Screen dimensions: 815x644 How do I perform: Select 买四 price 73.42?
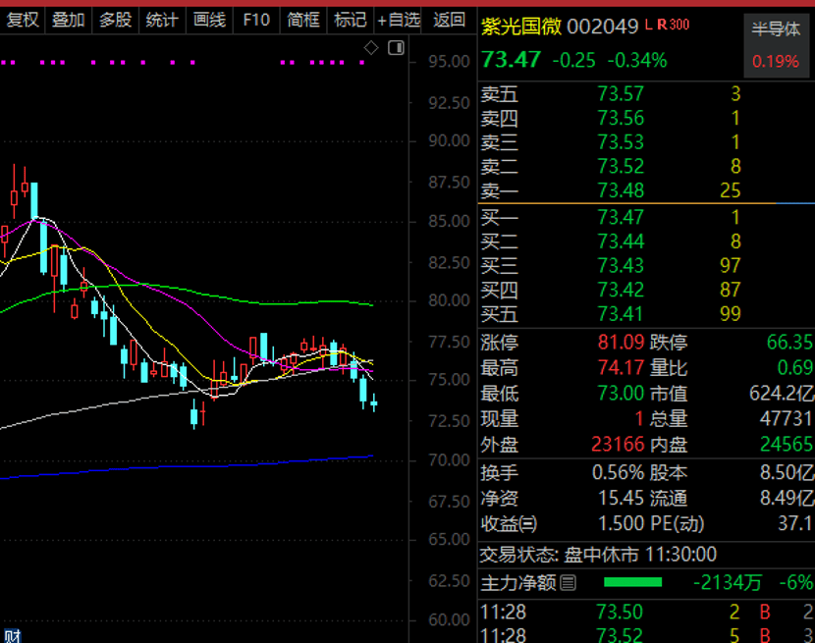pyautogui.click(x=621, y=290)
